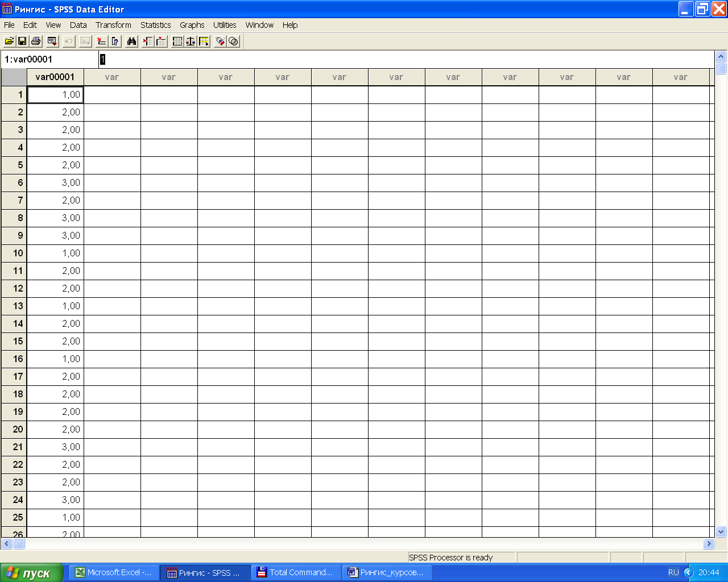Select the 1,00 value in row 10
The width and height of the screenshot is (728, 582).
click(56, 253)
